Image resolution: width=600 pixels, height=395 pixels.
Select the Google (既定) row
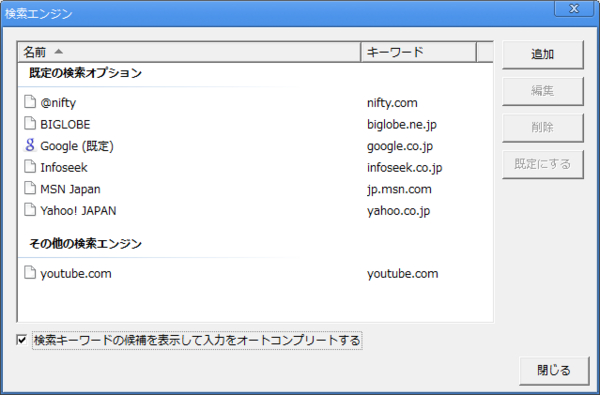[x=255, y=146]
